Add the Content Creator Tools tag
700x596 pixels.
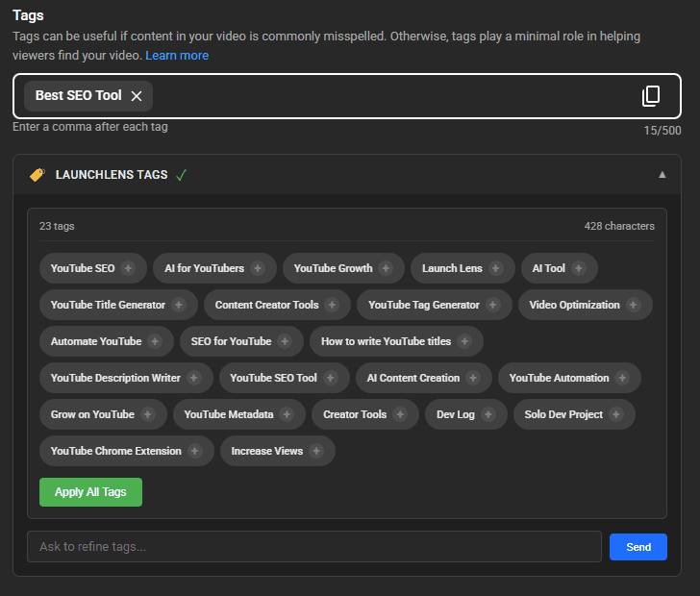[332, 305]
